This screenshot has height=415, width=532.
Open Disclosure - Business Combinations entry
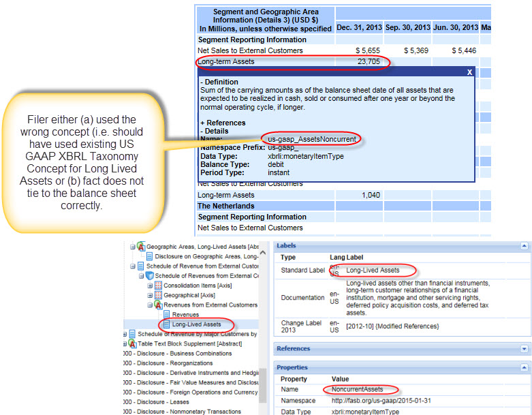tap(178, 353)
